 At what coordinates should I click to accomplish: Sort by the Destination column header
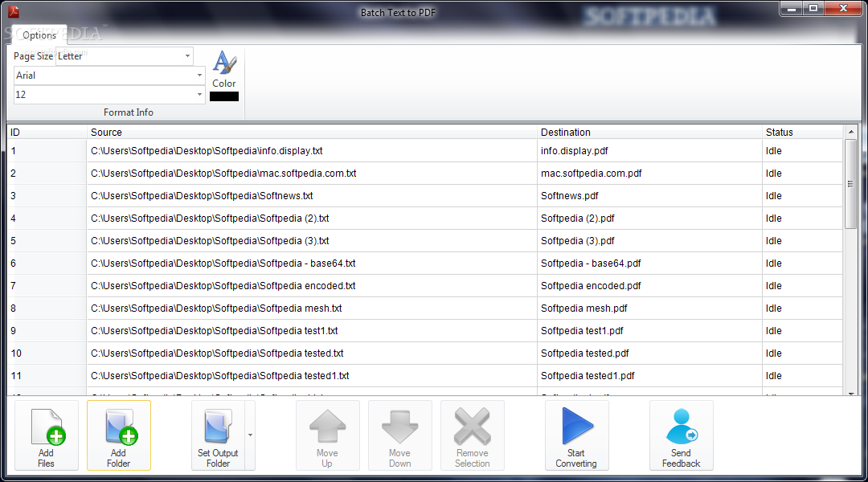tap(649, 133)
